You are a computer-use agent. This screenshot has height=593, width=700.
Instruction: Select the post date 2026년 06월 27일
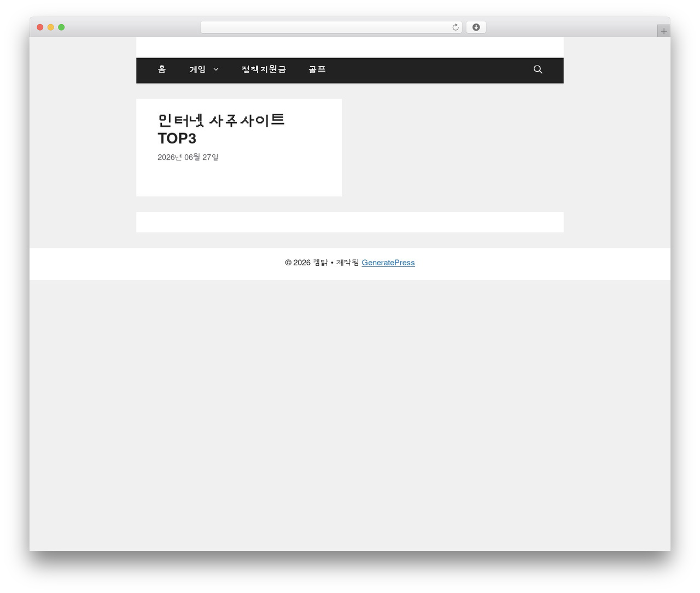click(x=188, y=157)
